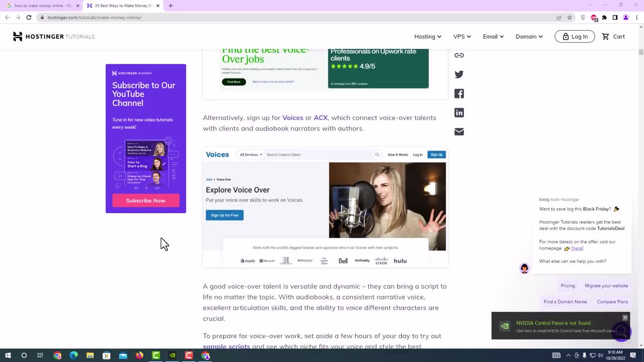Expand the Email menu

tap(493, 36)
